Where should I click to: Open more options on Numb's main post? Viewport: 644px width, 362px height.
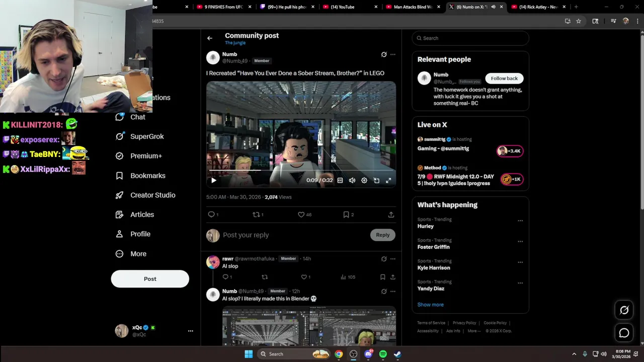pyautogui.click(x=393, y=54)
